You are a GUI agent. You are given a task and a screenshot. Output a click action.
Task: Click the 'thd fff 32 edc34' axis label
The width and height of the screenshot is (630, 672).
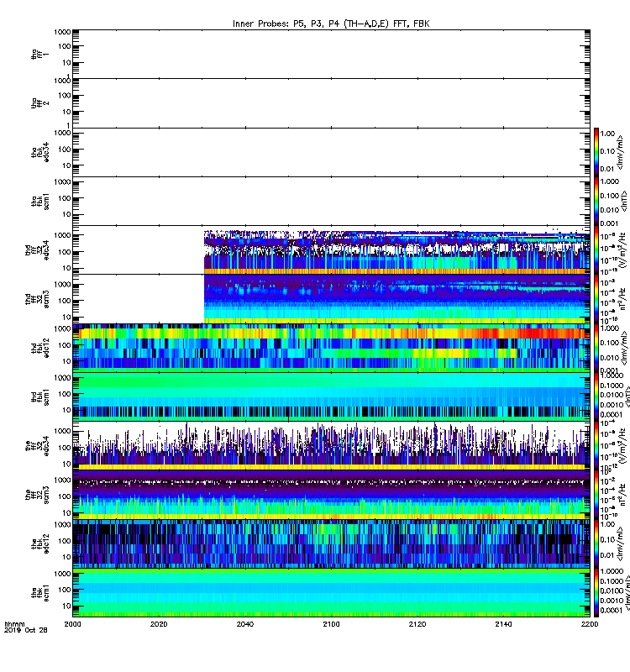pyautogui.click(x=37, y=249)
